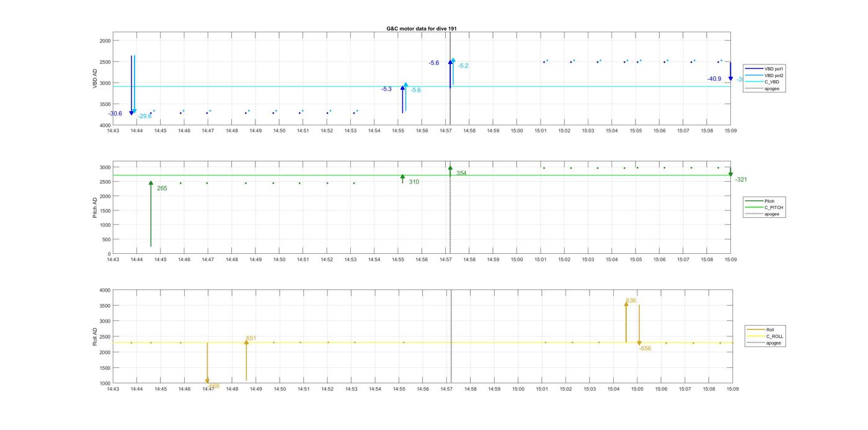Click the "-40.9" VBD annotation
This screenshot has width=868, height=430.
point(714,79)
